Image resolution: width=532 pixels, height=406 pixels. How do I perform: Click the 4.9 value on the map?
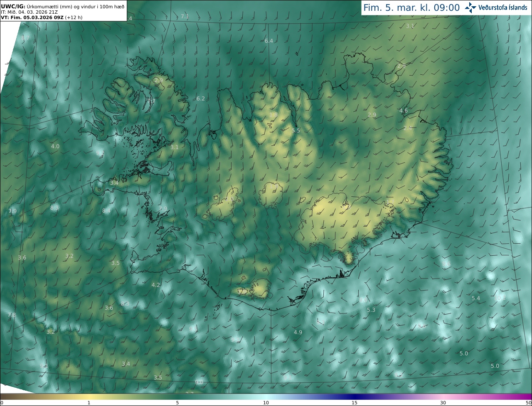tap(298, 332)
